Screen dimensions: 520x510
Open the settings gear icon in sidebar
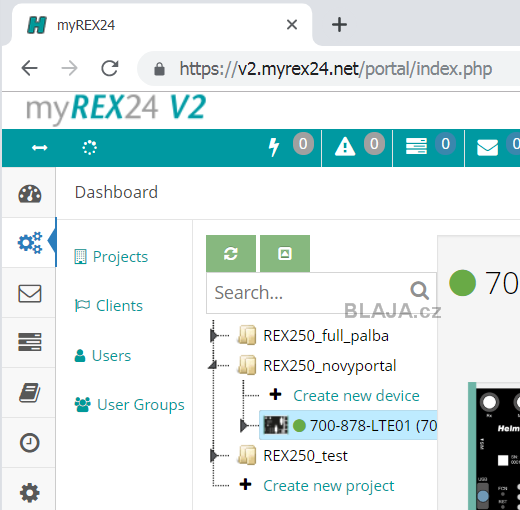coord(30,493)
